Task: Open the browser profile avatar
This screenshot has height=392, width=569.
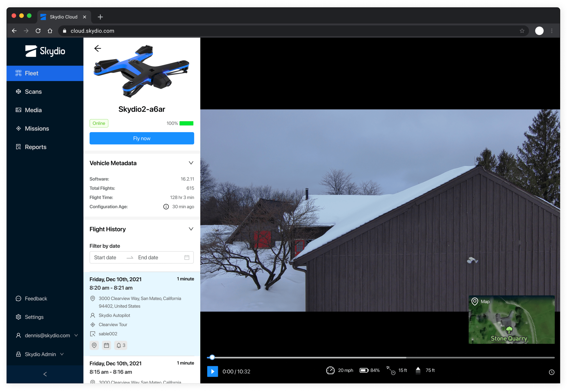Action: [539, 31]
